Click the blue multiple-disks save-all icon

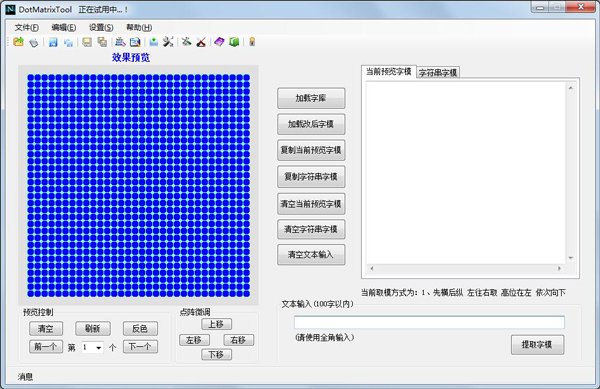tap(68, 42)
